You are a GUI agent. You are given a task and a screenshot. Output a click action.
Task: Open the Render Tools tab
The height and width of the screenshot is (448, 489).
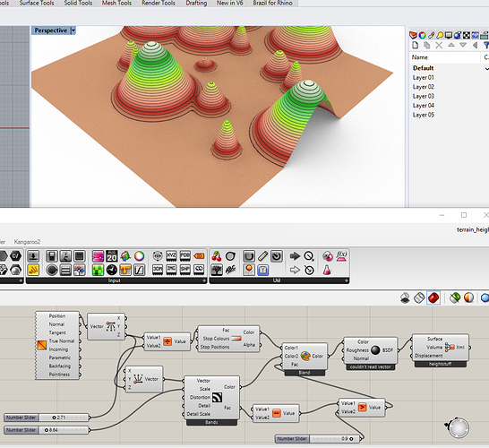coord(159,3)
